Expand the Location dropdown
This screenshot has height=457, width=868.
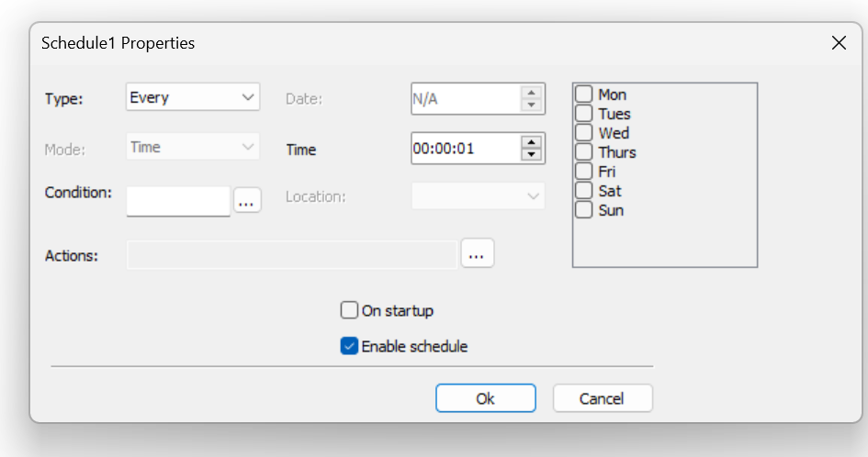coord(479,195)
